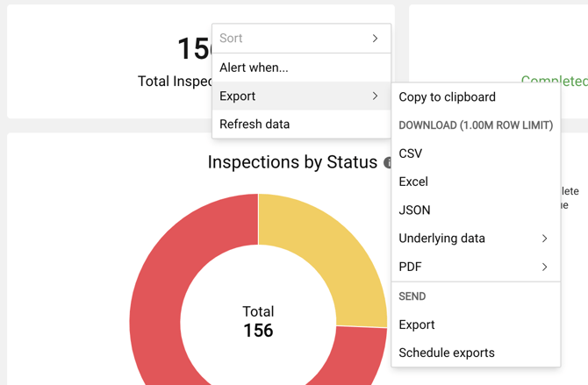Choose Alert when... option
Image resolution: width=588 pixels, height=385 pixels.
click(301, 68)
